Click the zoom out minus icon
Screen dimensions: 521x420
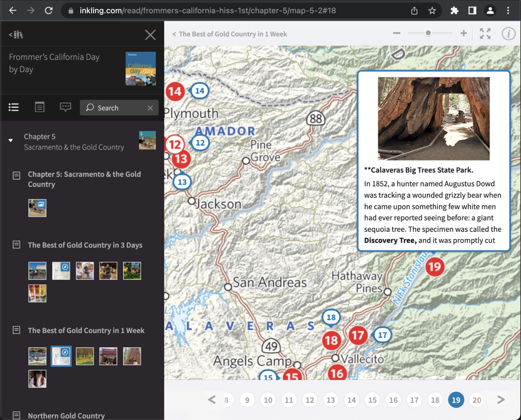point(397,33)
